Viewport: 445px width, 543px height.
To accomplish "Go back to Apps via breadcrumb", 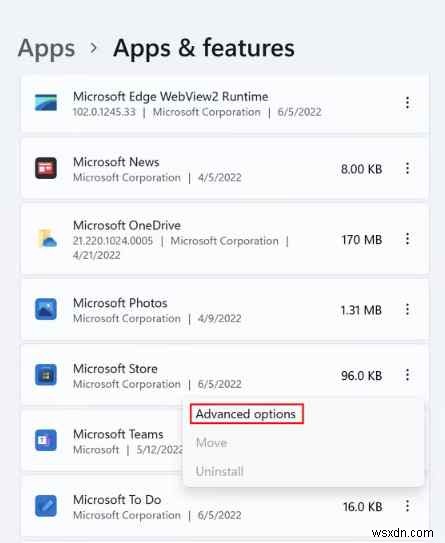I will 46,48.
